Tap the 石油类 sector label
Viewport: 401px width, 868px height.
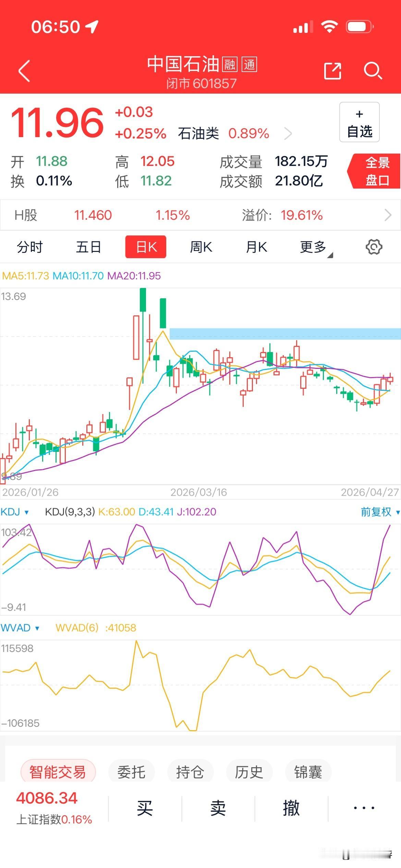(x=198, y=134)
